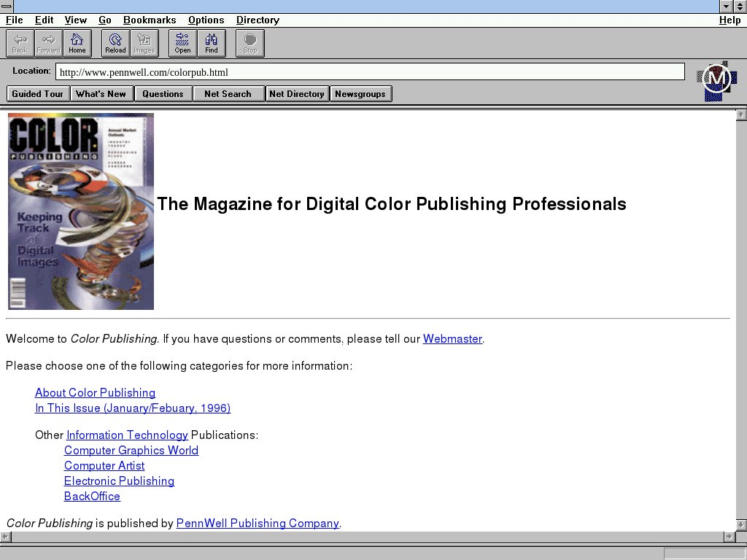Open the Options menu
This screenshot has height=560, width=747.
pos(206,20)
